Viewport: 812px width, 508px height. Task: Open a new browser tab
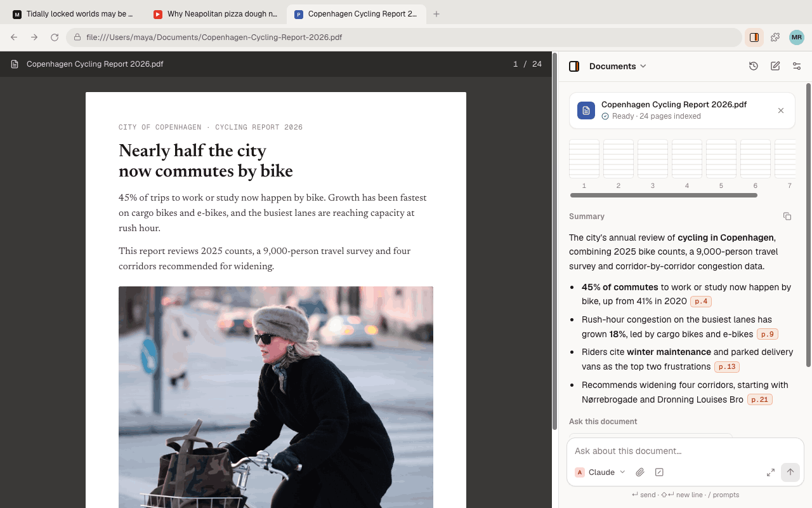[x=436, y=14]
